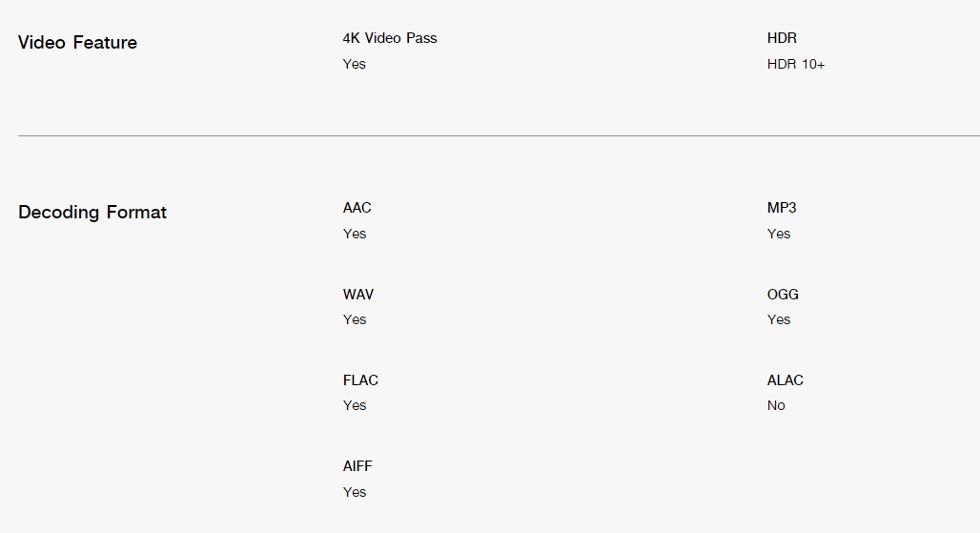Click the Yes value under WAV
This screenshot has width=980, height=533.
[x=355, y=319]
